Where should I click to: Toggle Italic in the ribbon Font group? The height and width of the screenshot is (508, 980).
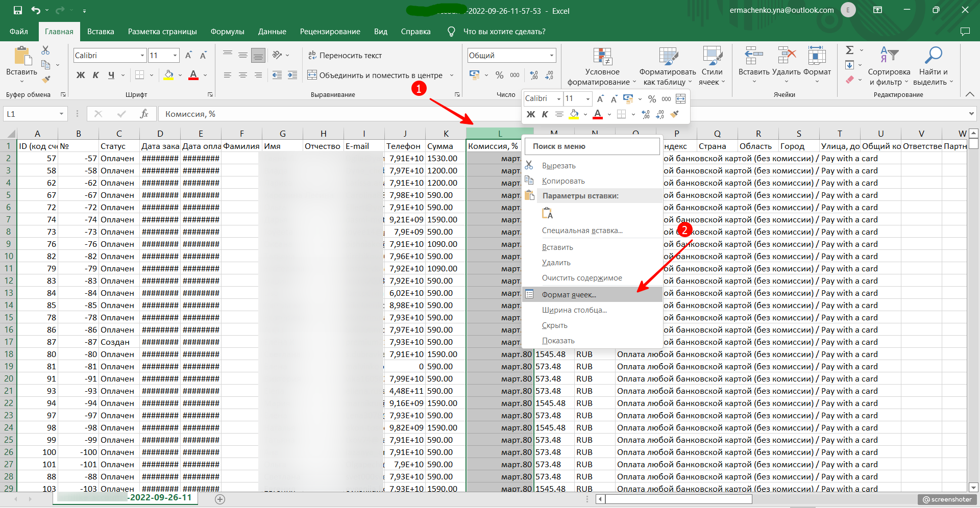tap(96, 75)
